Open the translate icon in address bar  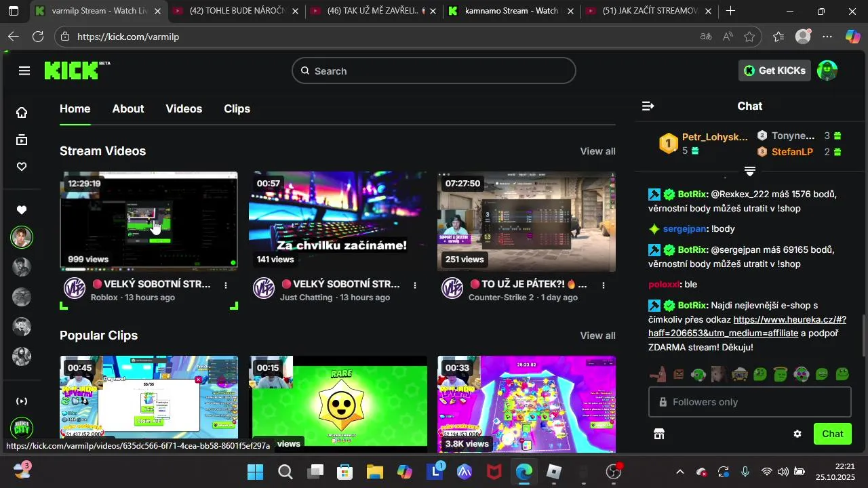coord(706,37)
